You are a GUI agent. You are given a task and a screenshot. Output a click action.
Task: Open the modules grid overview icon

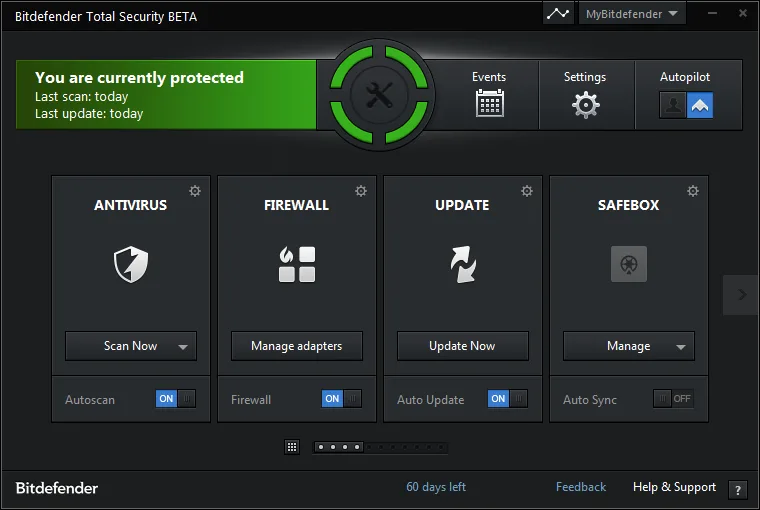[x=292, y=447]
